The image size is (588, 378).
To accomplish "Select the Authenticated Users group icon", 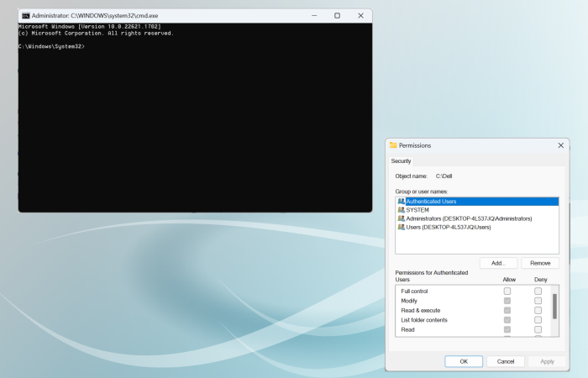I will [x=401, y=202].
